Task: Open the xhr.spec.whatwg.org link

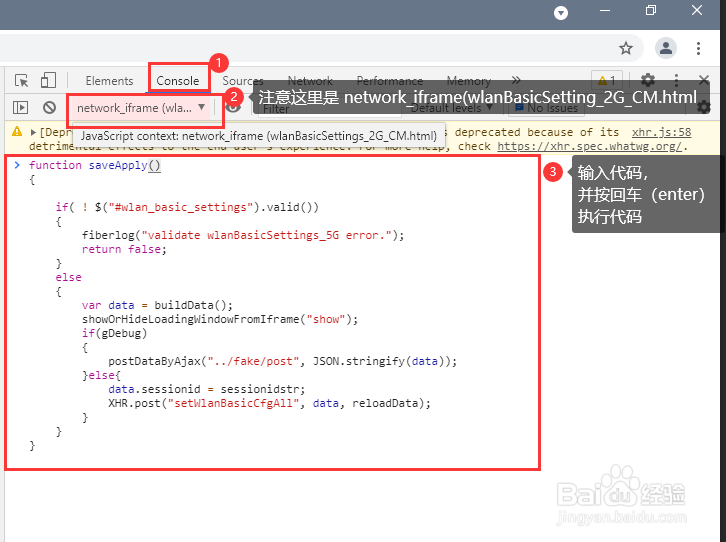Action: (x=589, y=146)
